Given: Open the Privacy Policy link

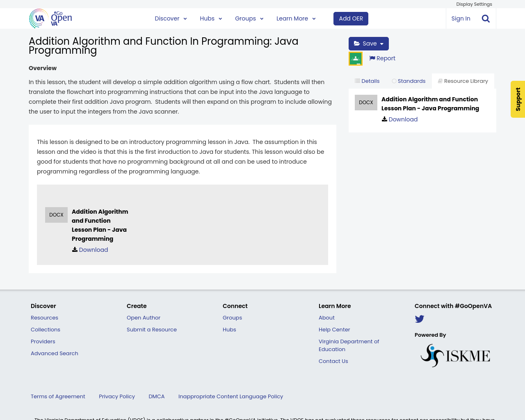Looking at the screenshot, I should [117, 397].
